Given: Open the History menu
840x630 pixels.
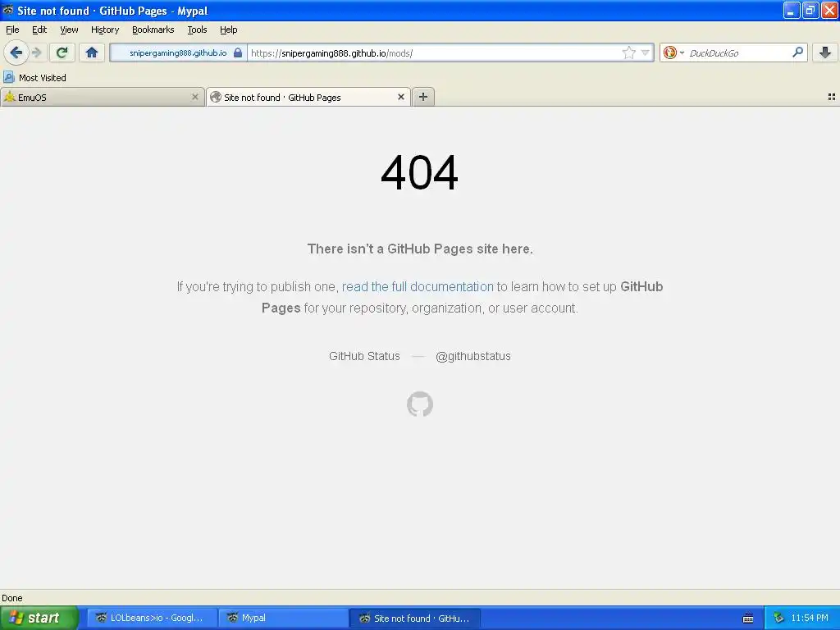Looking at the screenshot, I should tap(105, 30).
